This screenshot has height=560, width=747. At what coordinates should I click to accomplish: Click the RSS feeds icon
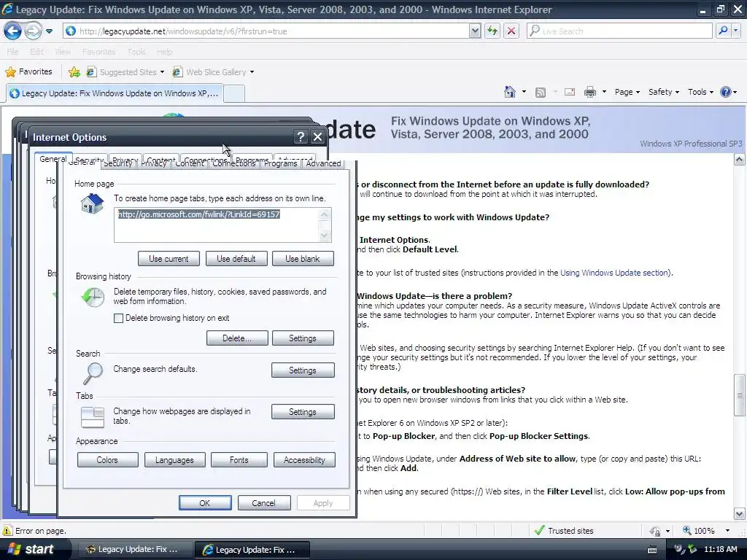(x=541, y=93)
